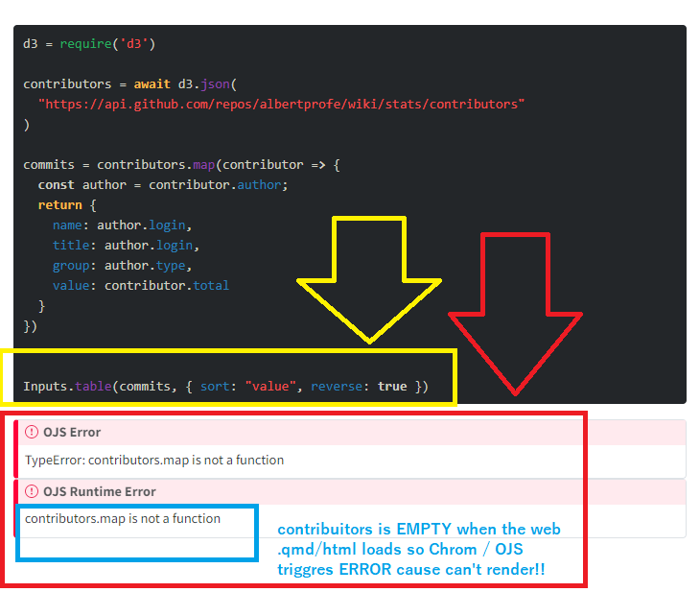
Task: Click the blue annotation text about EMPTY contributors
Action: click(x=419, y=549)
